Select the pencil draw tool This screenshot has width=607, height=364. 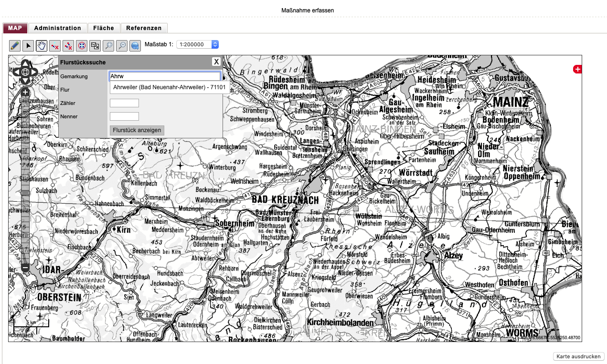(15, 45)
